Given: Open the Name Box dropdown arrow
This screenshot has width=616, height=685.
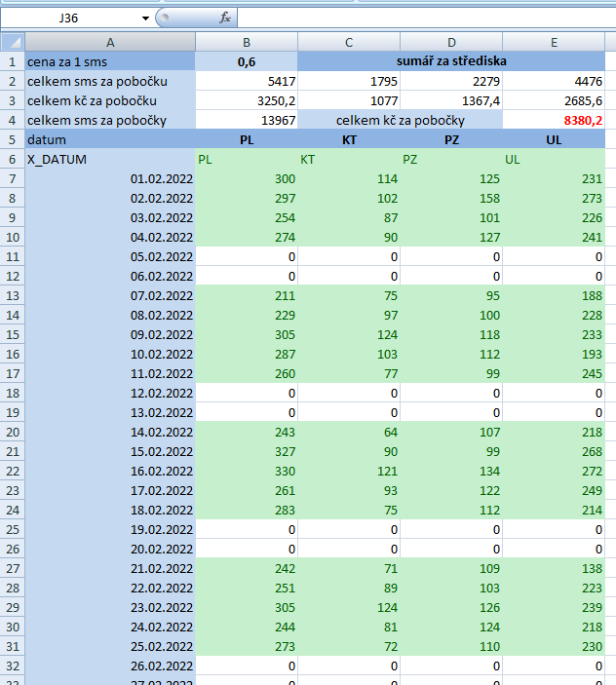Looking at the screenshot, I should (145, 18).
